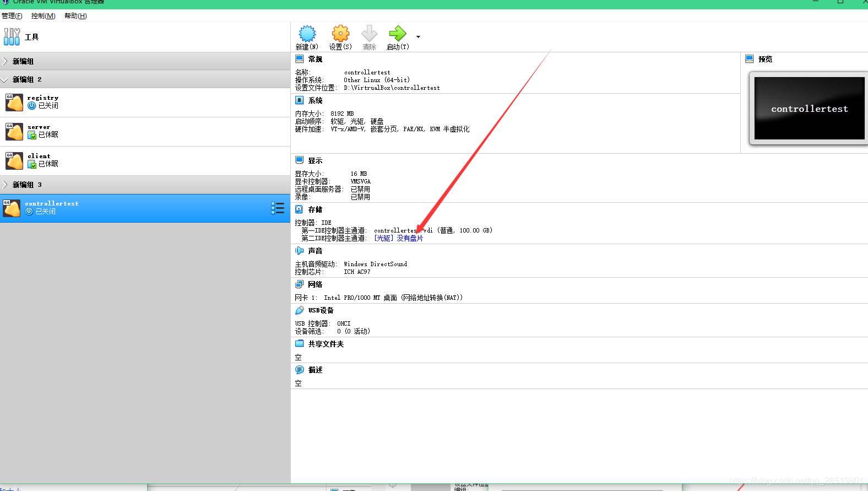Click the VMSVGA graphics controller value

(x=361, y=181)
